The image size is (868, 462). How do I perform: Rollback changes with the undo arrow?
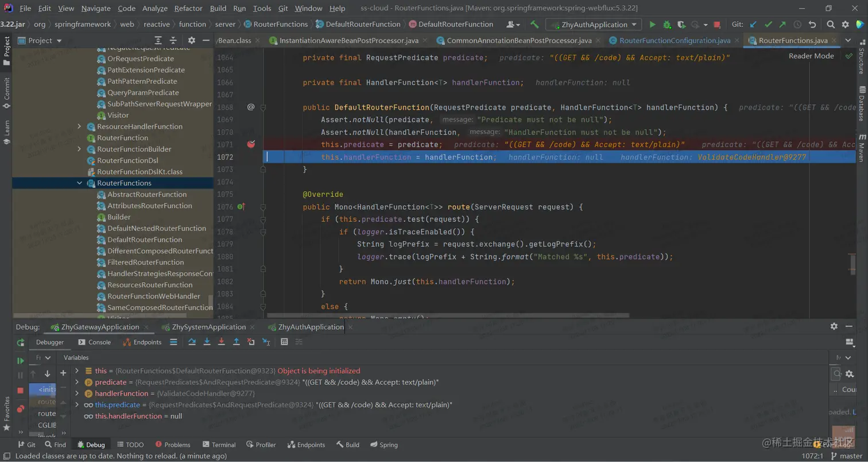[812, 25]
